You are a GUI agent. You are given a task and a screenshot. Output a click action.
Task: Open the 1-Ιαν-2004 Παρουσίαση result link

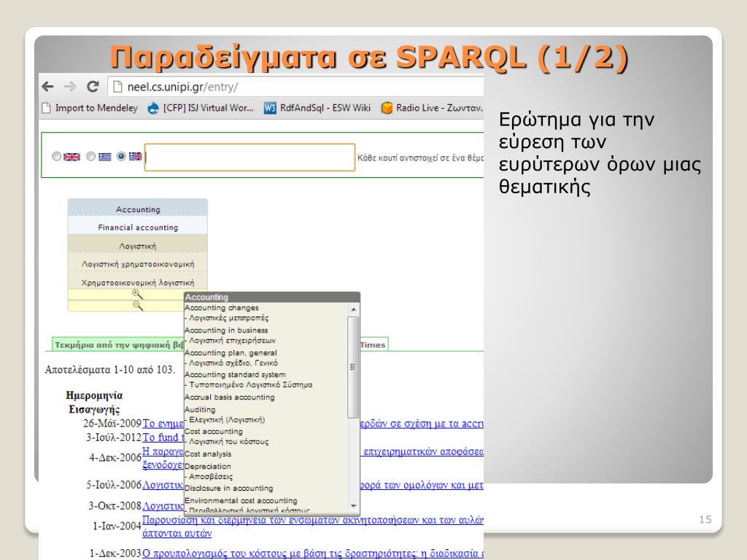coord(312,526)
